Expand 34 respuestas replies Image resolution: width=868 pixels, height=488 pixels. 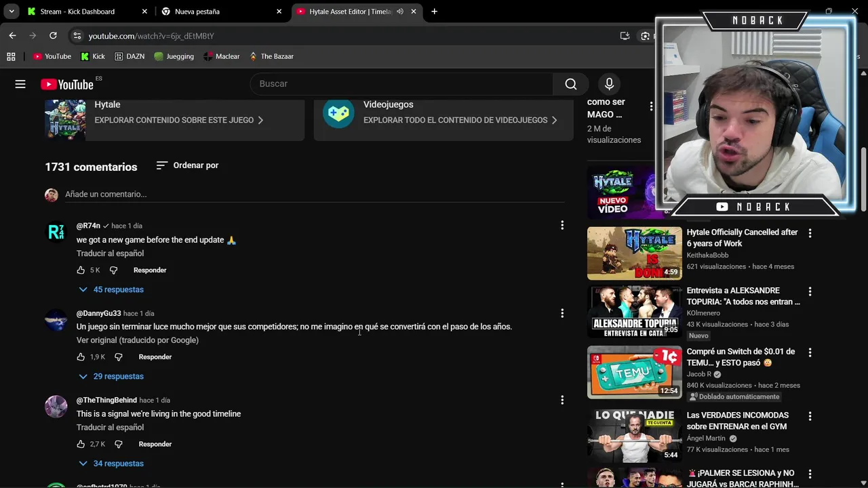click(x=111, y=464)
